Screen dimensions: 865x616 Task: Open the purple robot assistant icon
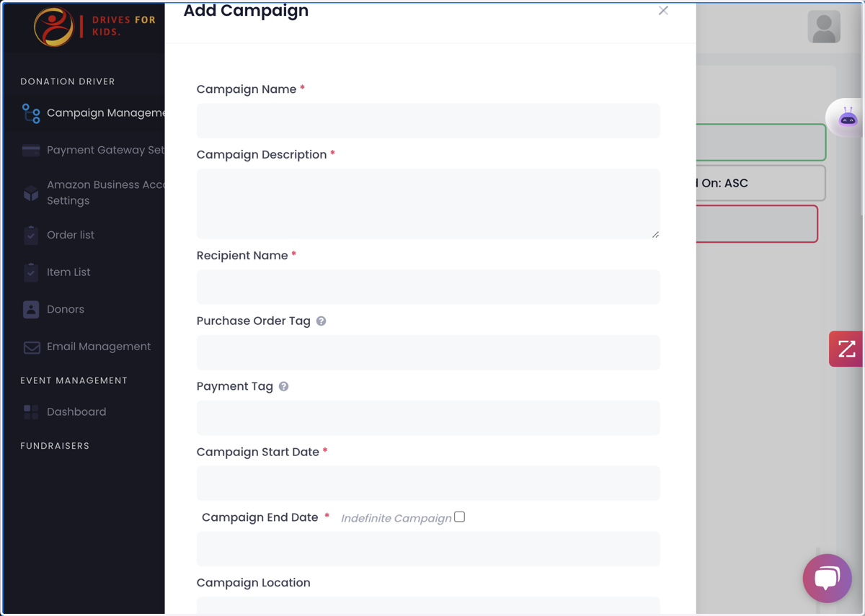pyautogui.click(x=847, y=118)
